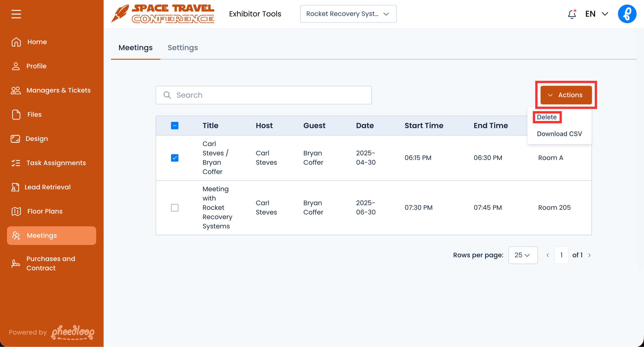Check the Rocket Recovery Systems meeting row
This screenshot has width=644, height=347.
(x=174, y=208)
